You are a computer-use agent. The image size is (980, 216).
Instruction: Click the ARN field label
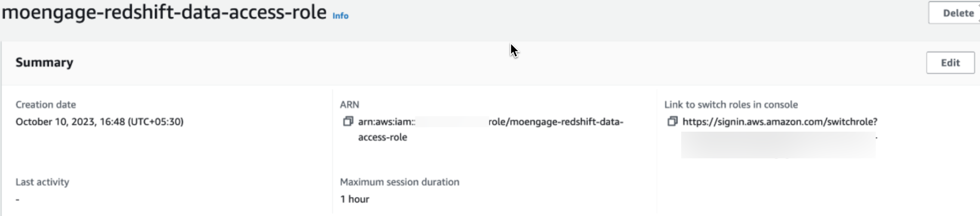click(x=349, y=105)
